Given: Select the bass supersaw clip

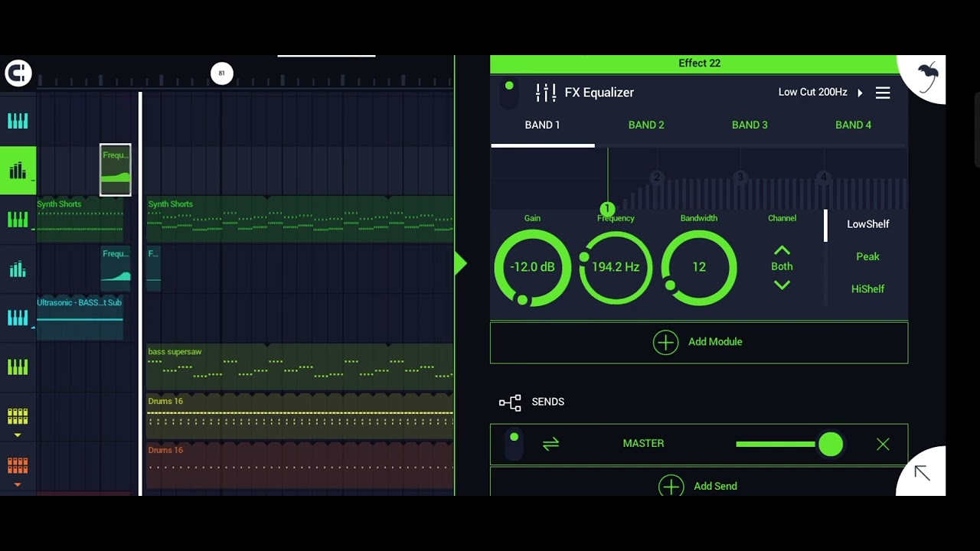Looking at the screenshot, I should (300, 367).
